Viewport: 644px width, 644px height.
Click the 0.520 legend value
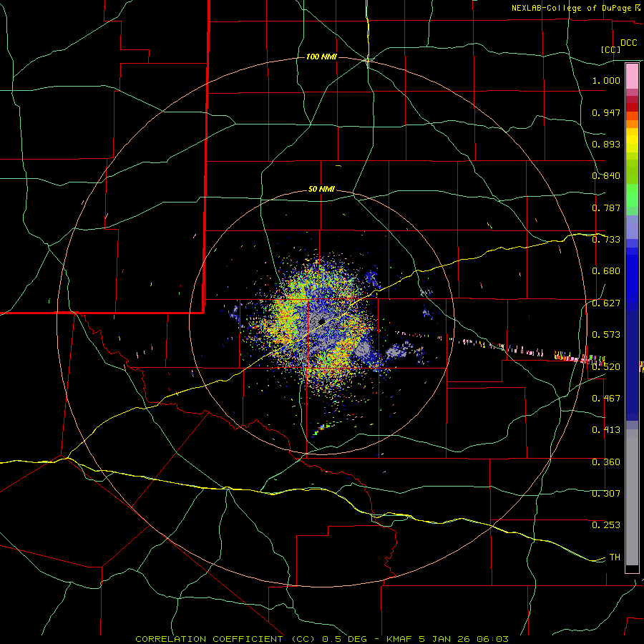[606, 367]
